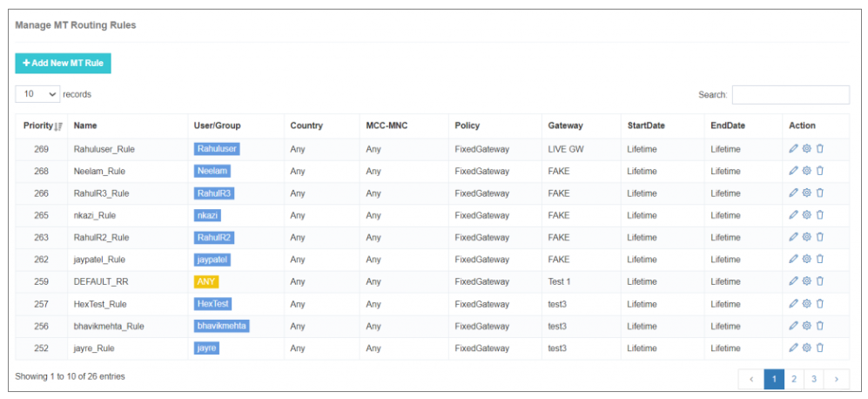Delete RahulR3_Rule with trash icon
Image resolution: width=868 pixels, height=399 pixels.
point(820,193)
